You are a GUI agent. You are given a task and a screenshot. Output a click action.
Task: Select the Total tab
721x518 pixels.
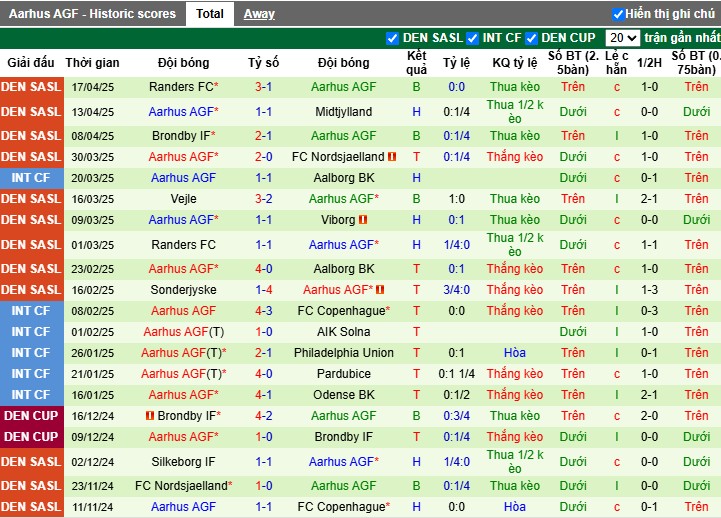click(210, 14)
